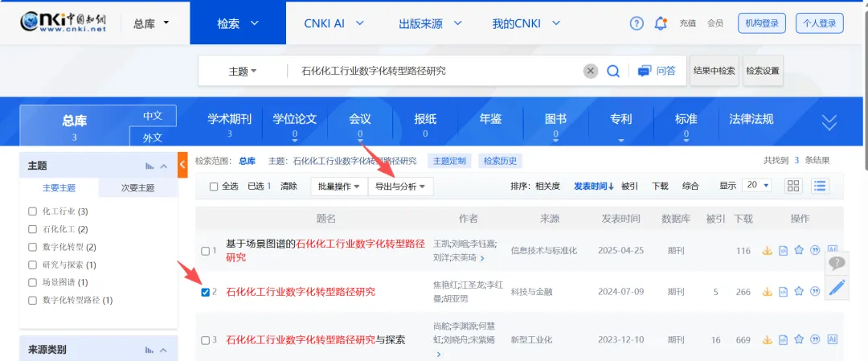
Task: Check the 石化化工 filter
Action: click(x=32, y=228)
